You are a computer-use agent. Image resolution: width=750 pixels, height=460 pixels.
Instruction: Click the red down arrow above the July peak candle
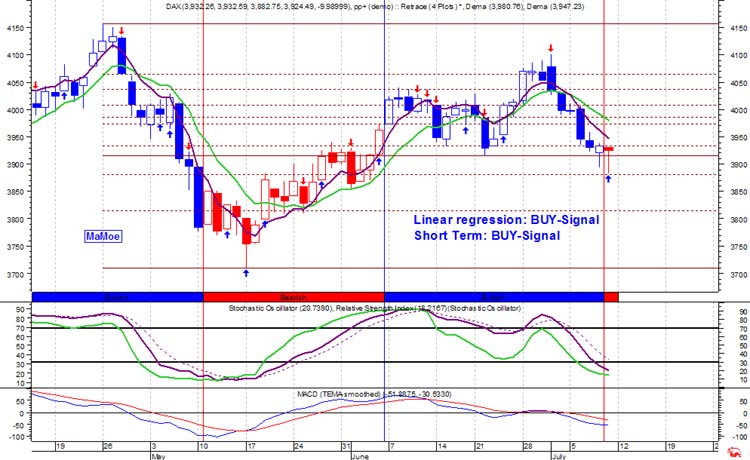point(551,48)
